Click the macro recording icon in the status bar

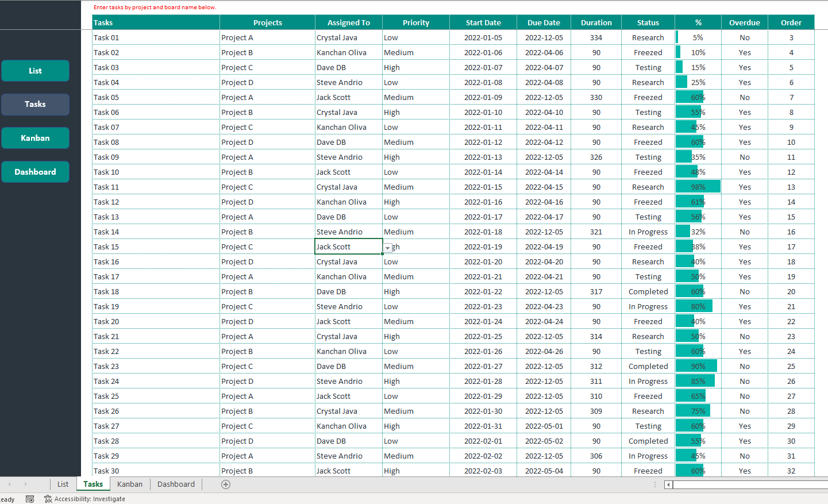(x=30, y=499)
